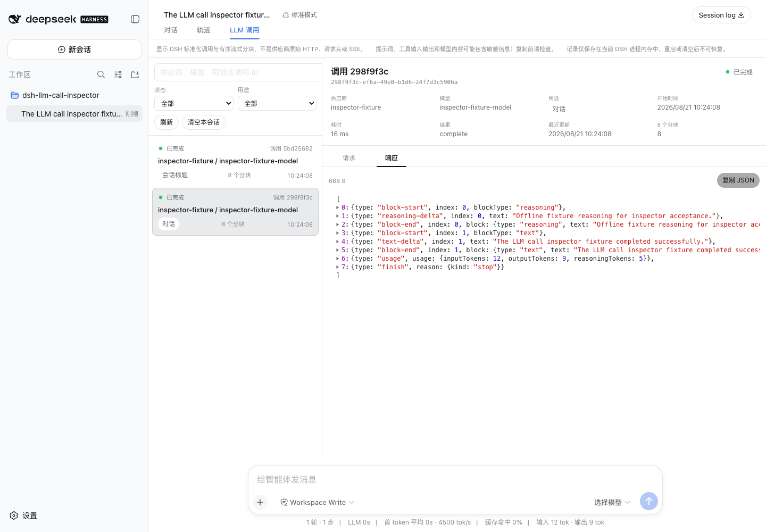
Task: Click the 对话 tag on call 298f9f3c
Action: 169,224
